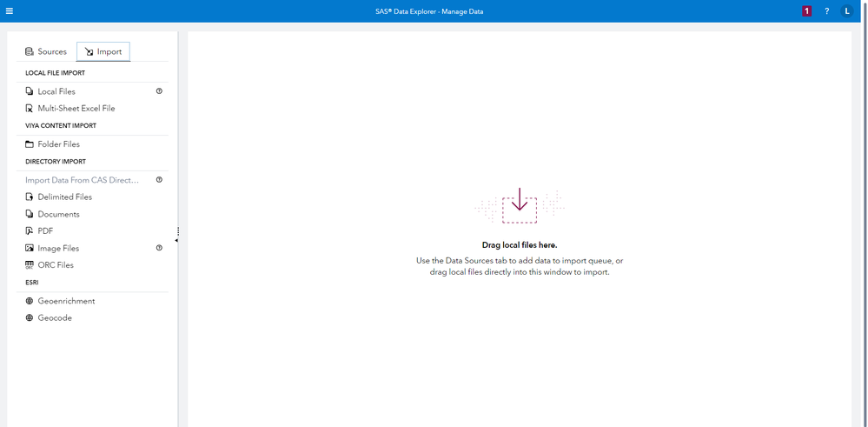Click the VIYA CONTENT IMPORT heading
This screenshot has width=868, height=427.
point(61,126)
